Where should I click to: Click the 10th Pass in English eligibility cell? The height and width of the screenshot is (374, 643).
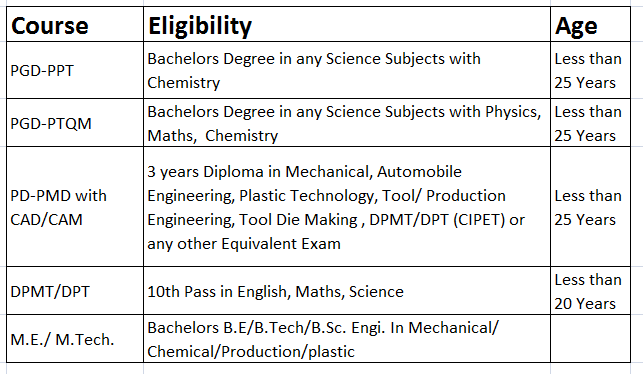coord(347,291)
